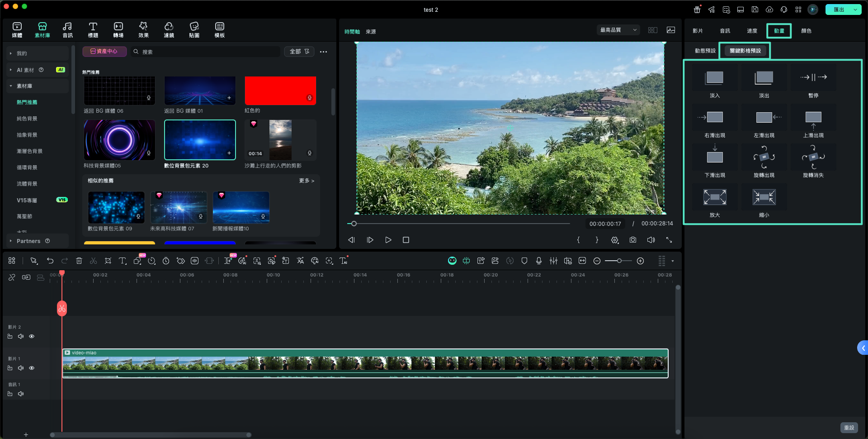Open the 全部 filter dropdown
The width and height of the screenshot is (868, 439).
coord(299,52)
